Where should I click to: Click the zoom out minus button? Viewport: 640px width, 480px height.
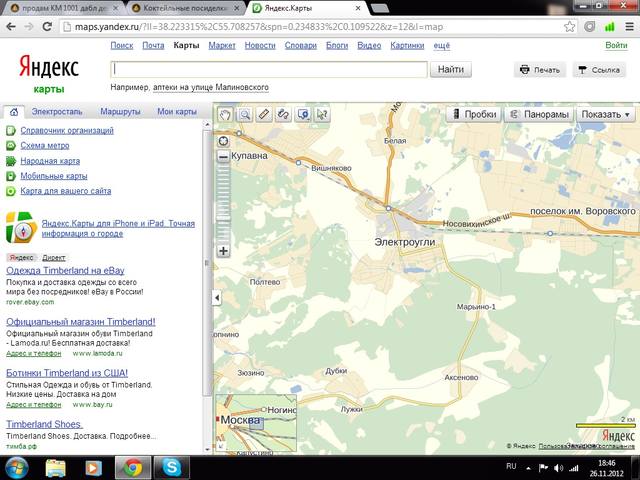[x=224, y=156]
